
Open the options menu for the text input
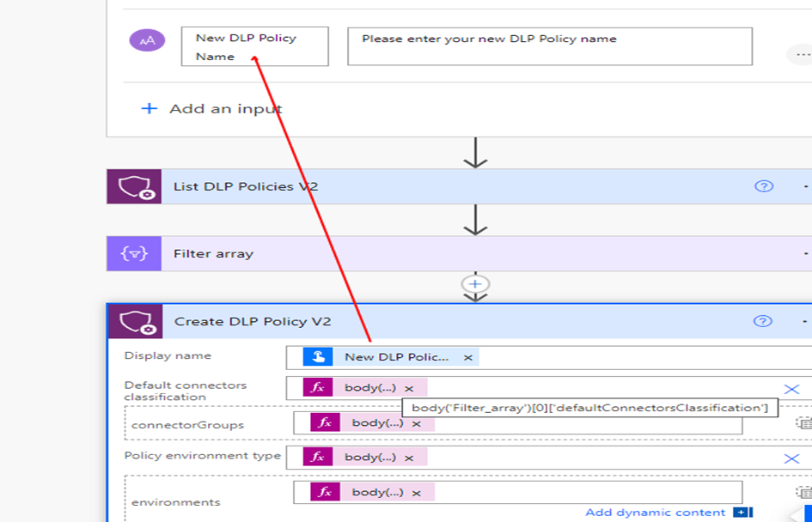(x=800, y=54)
